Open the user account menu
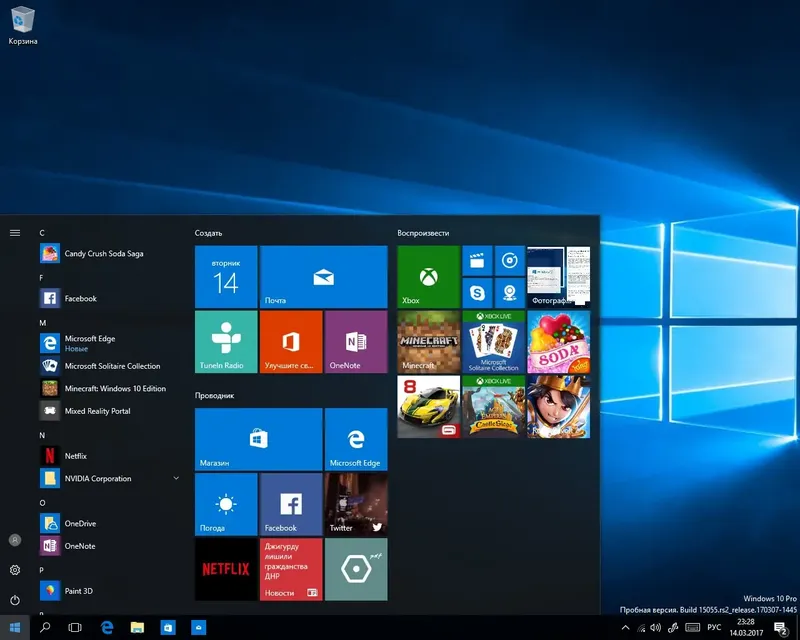Screen dimensions: 800x640 (14, 540)
